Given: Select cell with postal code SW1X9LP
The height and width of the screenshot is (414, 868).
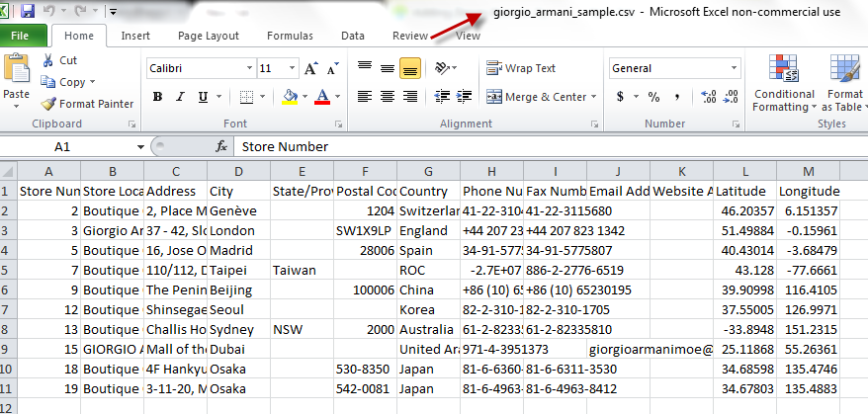Looking at the screenshot, I should point(366,231).
